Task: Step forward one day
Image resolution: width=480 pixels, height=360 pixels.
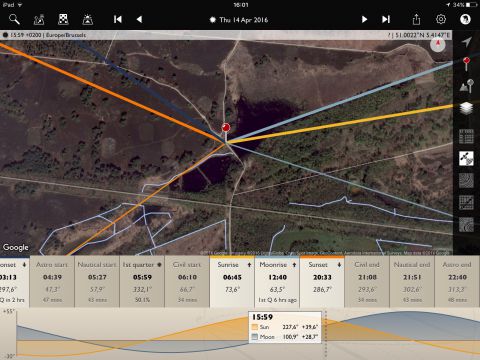Action: point(364,19)
